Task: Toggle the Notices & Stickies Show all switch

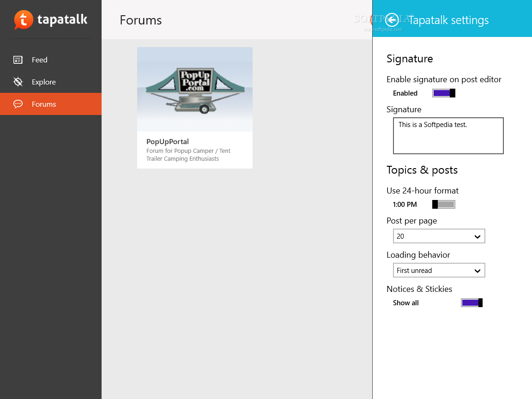Action: point(472,302)
